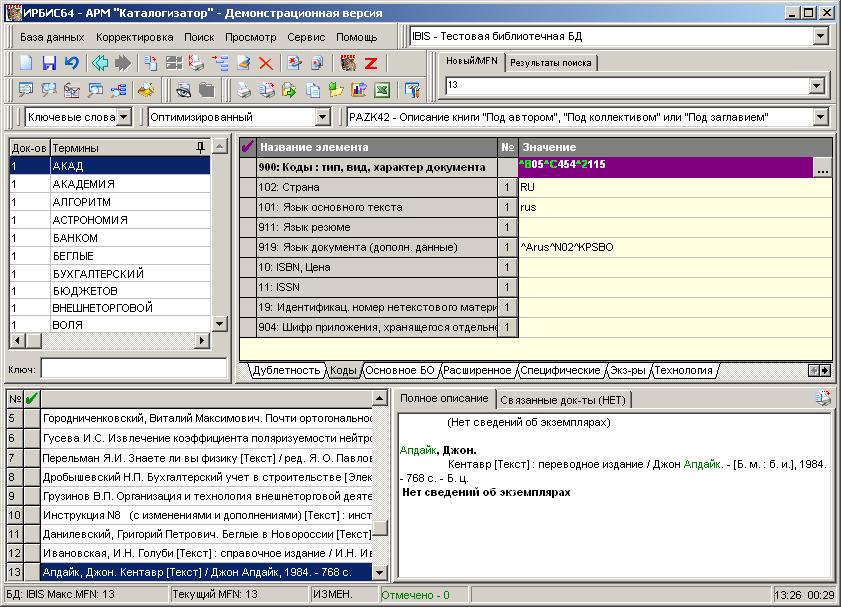This screenshot has height=607, width=841.
Task: Delete the record with the red X icon
Action: point(265,63)
